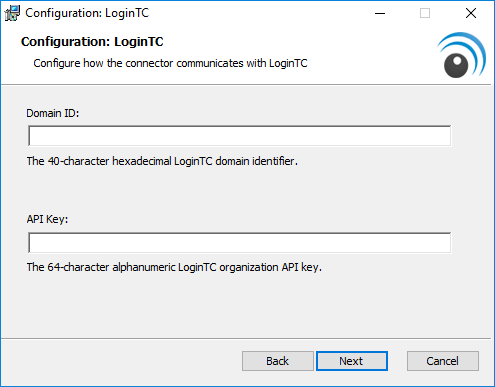Click the grey empty area below API key hint

(247, 305)
